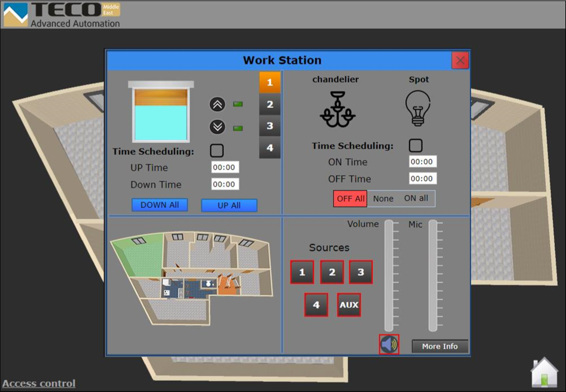
Task: Select audio source AUX
Action: pyautogui.click(x=349, y=305)
